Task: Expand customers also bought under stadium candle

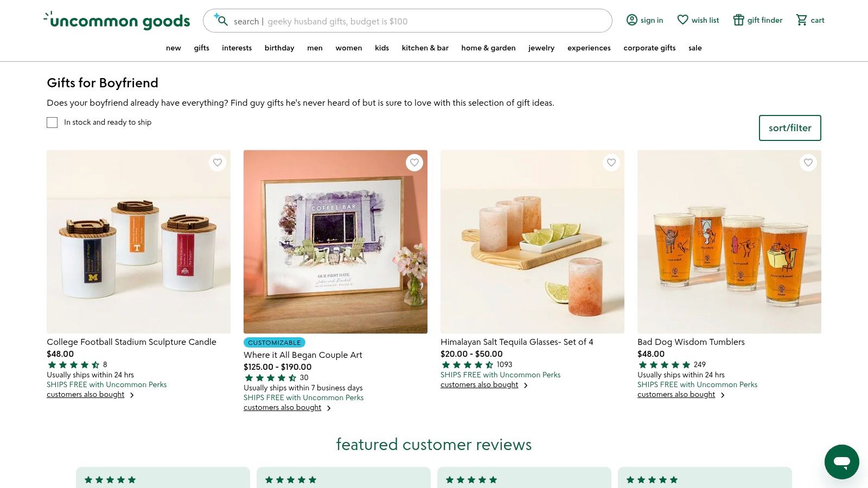Action: point(85,394)
